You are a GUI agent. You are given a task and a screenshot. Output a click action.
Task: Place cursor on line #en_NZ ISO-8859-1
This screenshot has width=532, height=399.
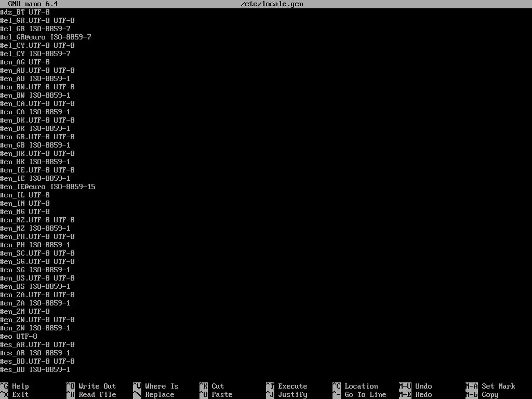35,229
